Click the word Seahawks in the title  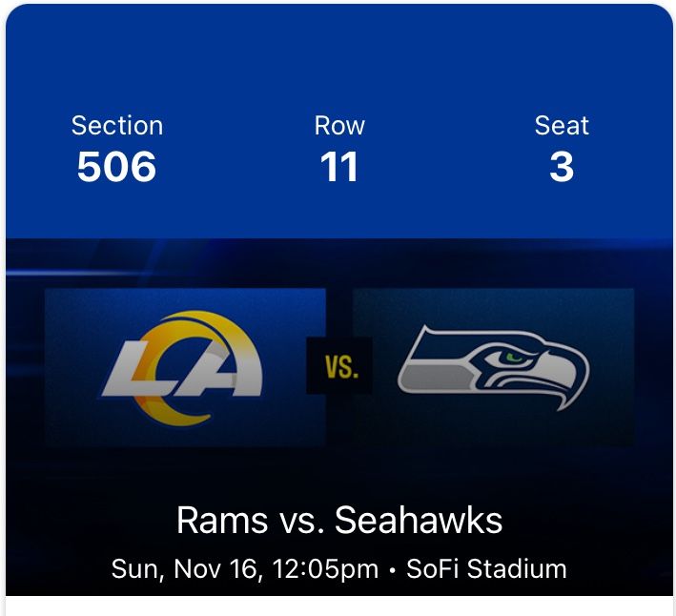419,521
